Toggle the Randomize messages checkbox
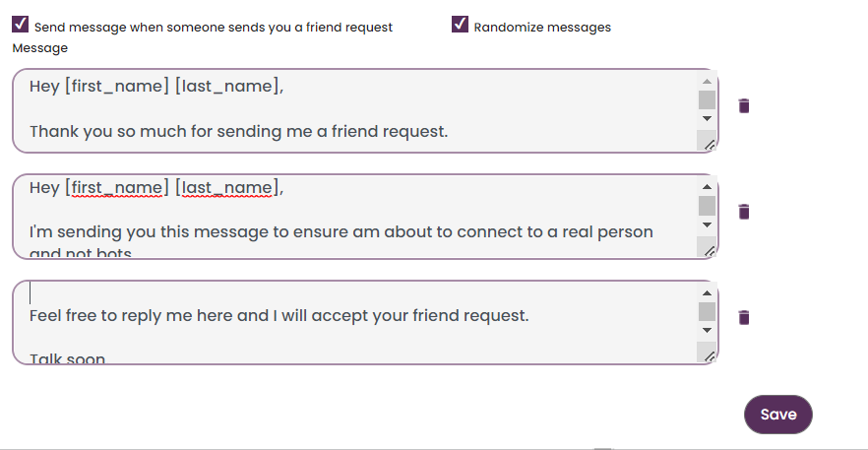The width and height of the screenshot is (868, 450). coord(461,25)
